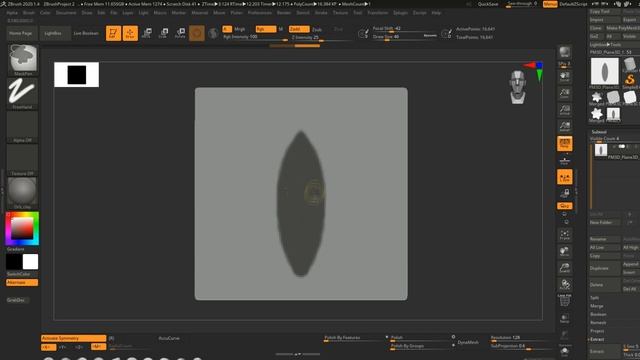The width and height of the screenshot is (640, 360).
Task: Open the FreeHand stroke selector
Action: 22,93
